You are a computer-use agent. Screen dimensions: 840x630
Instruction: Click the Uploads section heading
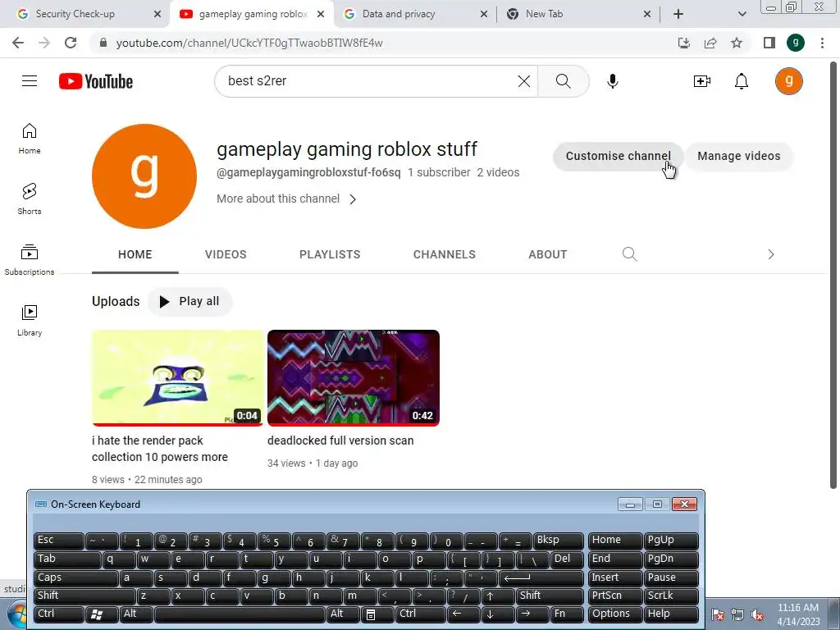pos(116,302)
